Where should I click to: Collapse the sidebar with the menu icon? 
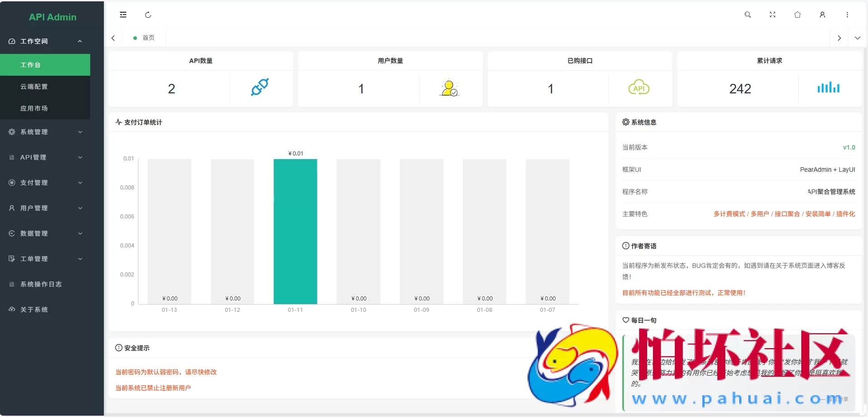[x=123, y=15]
